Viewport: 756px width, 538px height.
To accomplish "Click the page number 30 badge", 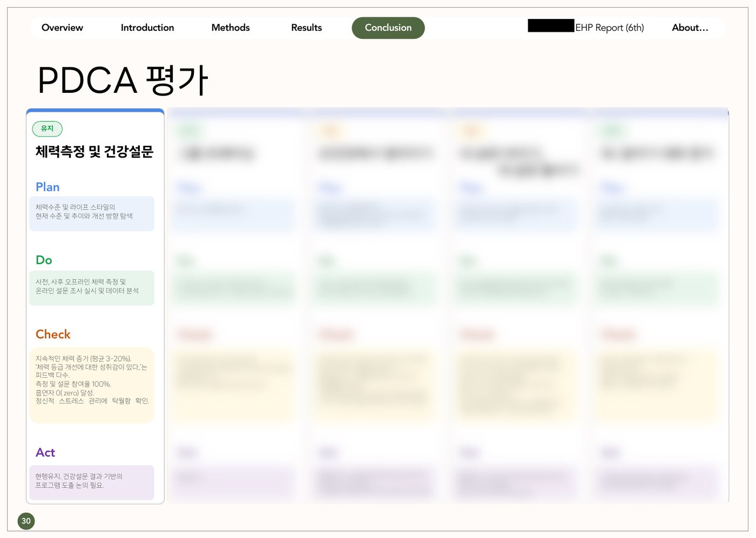I will (x=26, y=521).
